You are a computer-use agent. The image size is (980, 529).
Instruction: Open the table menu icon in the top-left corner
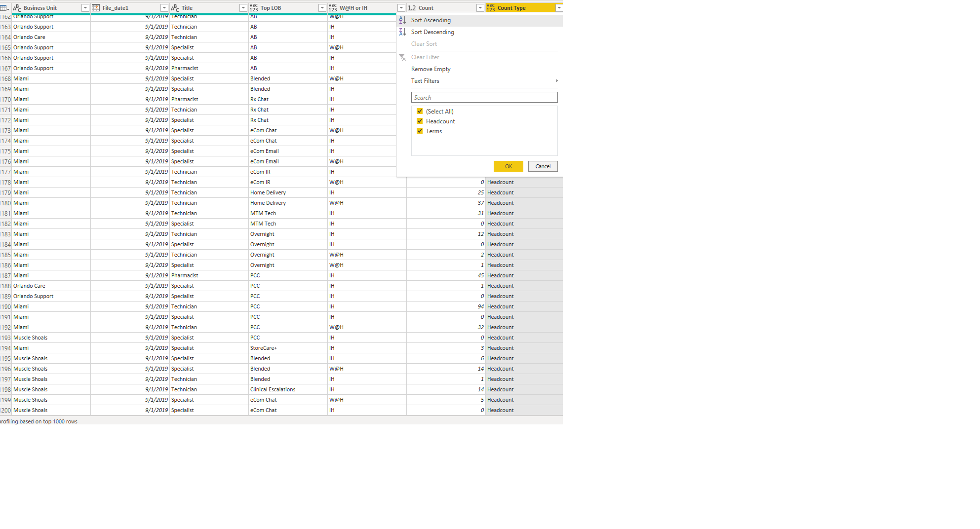5,8
